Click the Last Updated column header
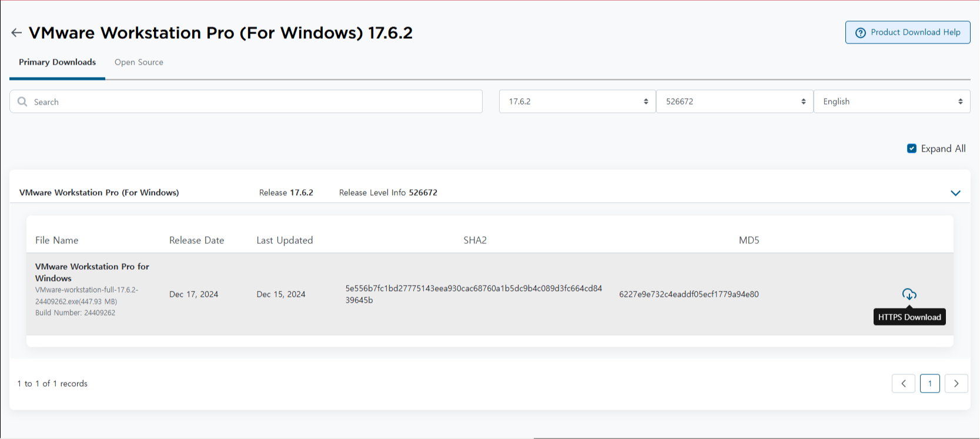Image resolution: width=980 pixels, height=439 pixels. (285, 240)
